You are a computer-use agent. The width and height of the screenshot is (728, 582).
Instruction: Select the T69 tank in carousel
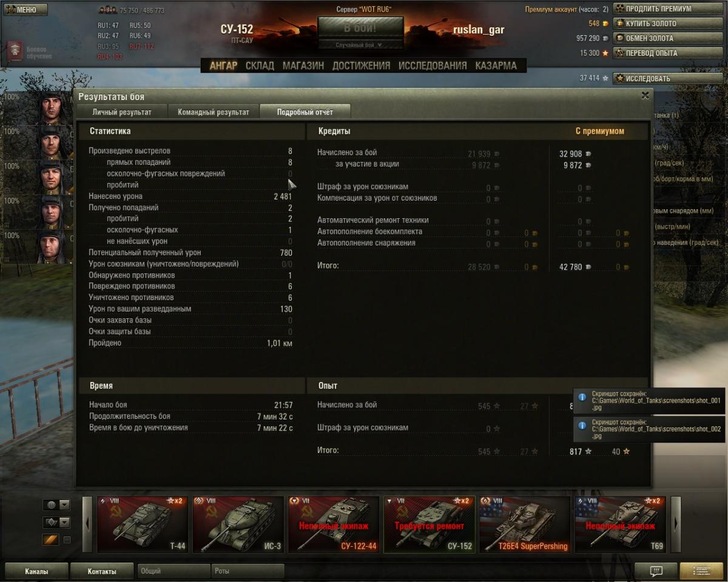[620, 524]
